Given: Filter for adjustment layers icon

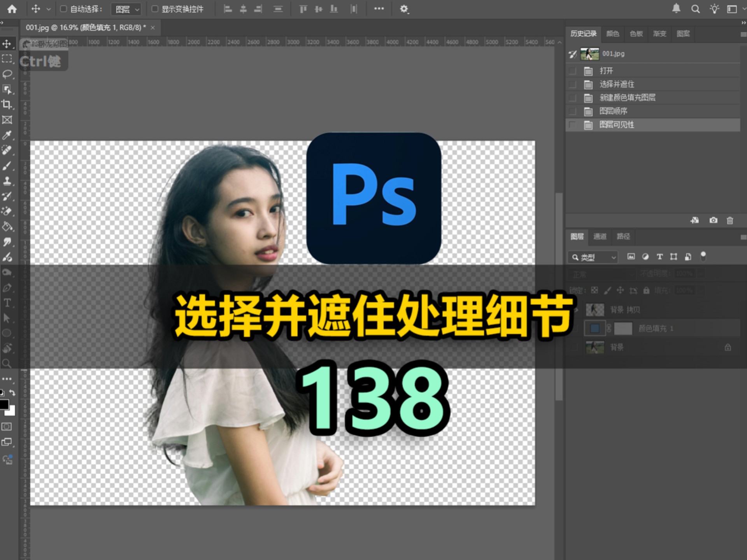Looking at the screenshot, I should 645,257.
